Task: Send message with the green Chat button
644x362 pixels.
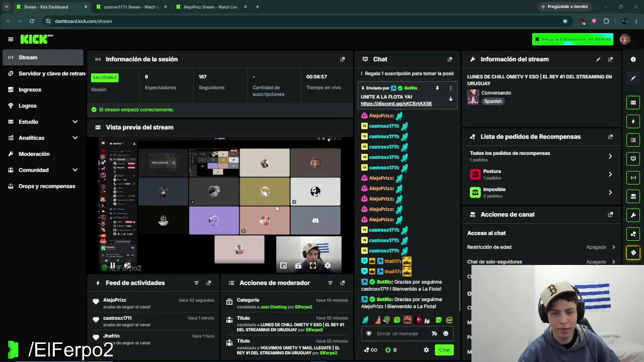Action: (444, 350)
